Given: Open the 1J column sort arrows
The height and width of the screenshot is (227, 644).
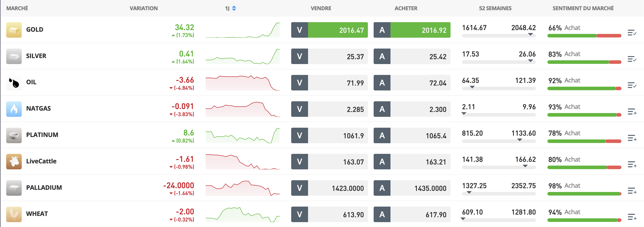Looking at the screenshot, I should tap(234, 8).
